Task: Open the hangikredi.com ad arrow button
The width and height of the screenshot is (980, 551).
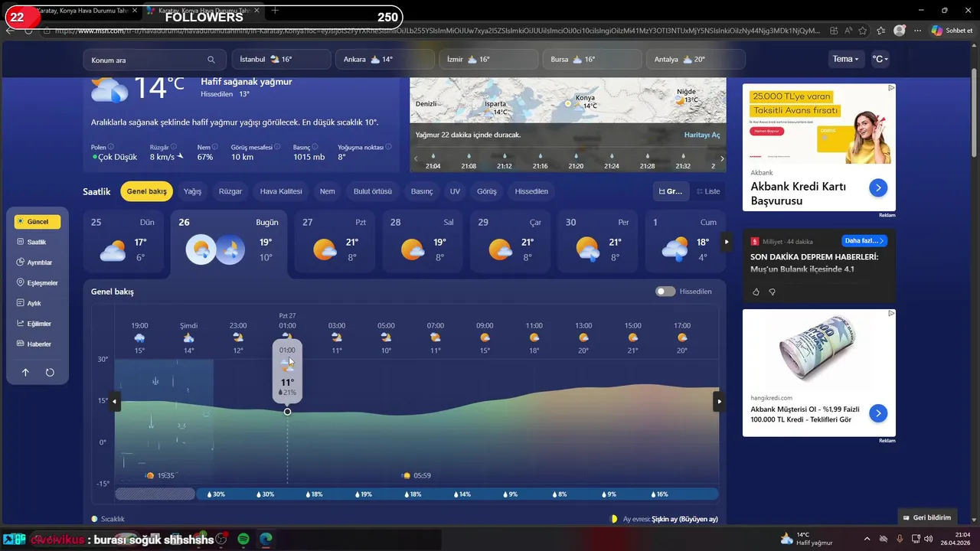Action: click(878, 413)
